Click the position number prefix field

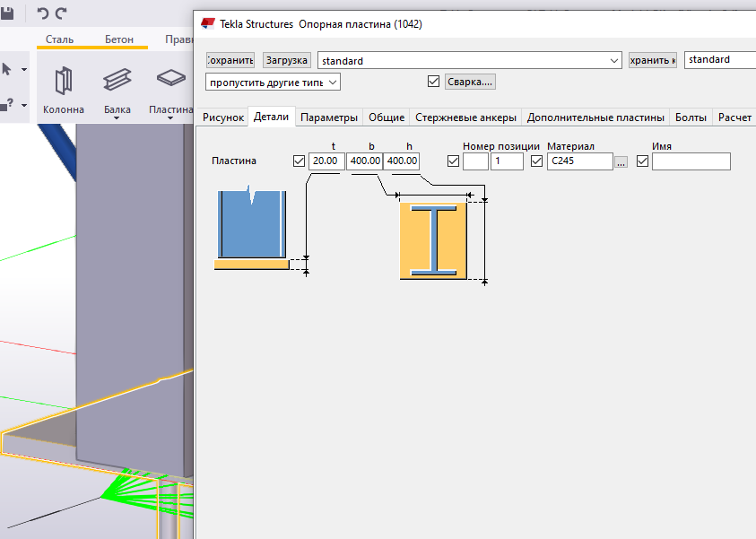point(475,161)
